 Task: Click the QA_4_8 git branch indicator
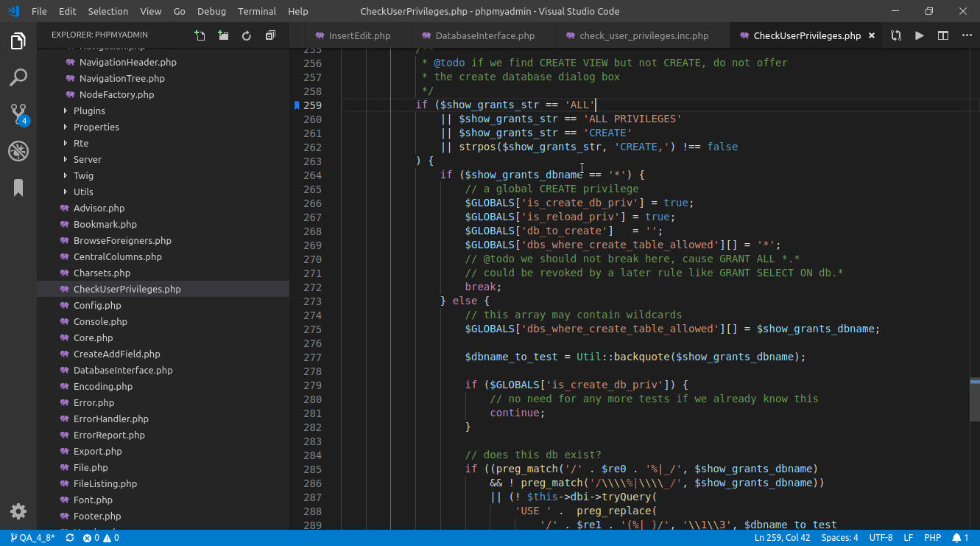tap(32, 538)
